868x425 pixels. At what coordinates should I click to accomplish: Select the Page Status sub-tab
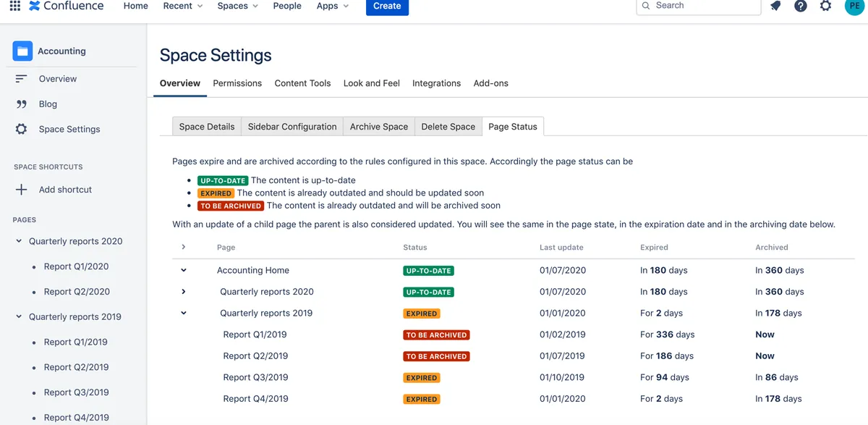click(513, 126)
